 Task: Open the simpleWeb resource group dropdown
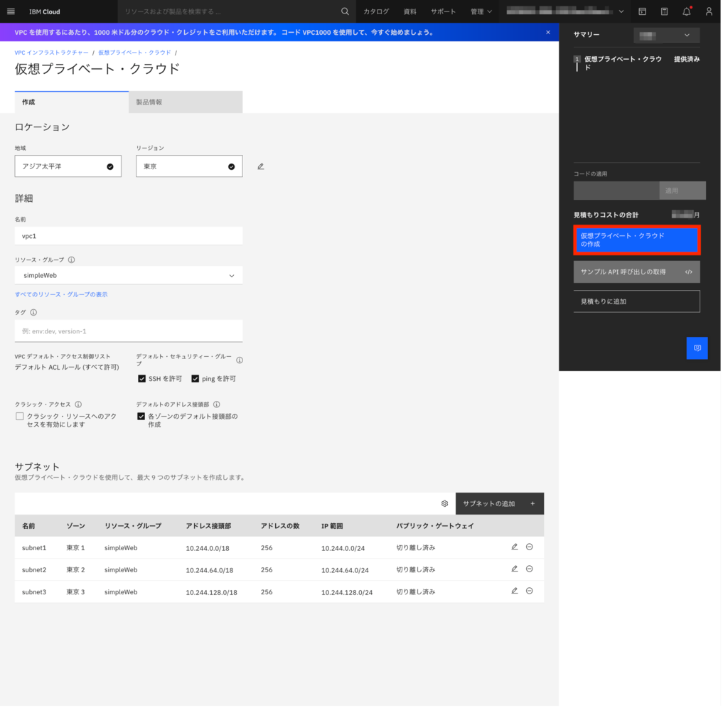coord(129,277)
